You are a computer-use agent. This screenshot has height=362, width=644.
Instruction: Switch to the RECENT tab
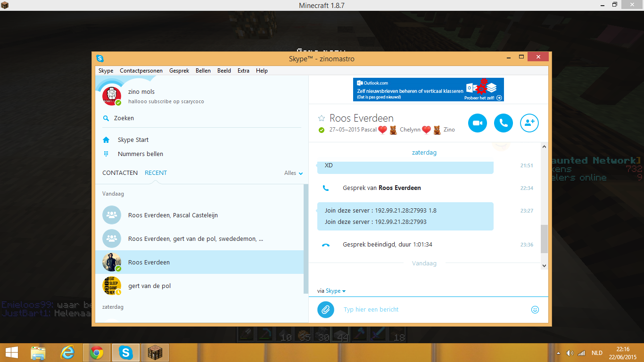pyautogui.click(x=156, y=173)
